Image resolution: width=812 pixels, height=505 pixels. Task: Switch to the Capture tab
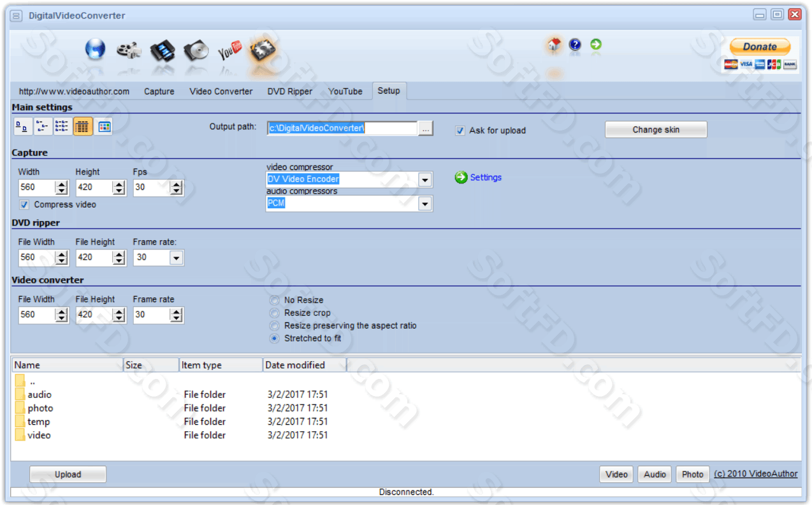pos(159,92)
